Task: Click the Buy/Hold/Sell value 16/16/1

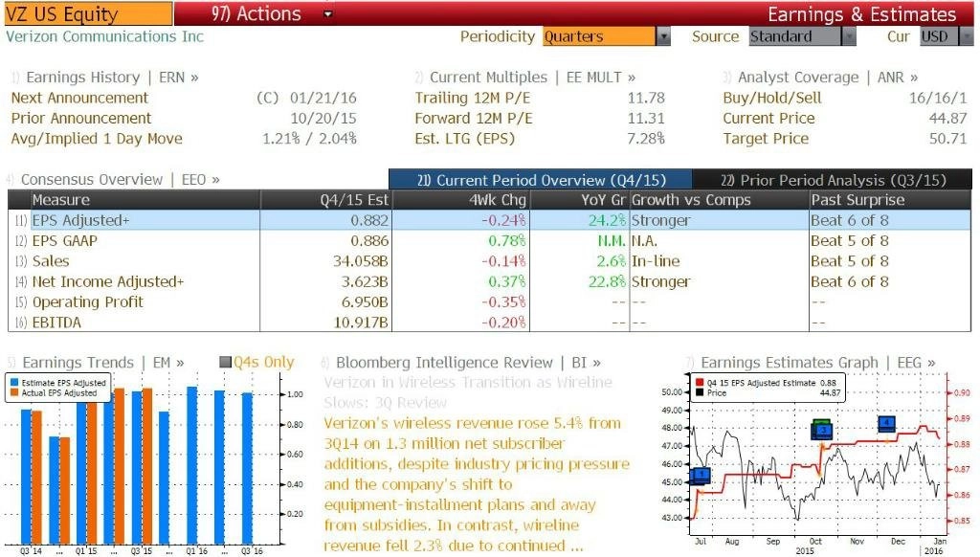Action: pyautogui.click(x=938, y=99)
